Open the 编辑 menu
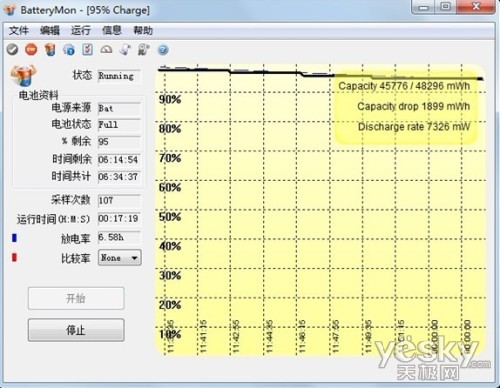This screenshot has height=388, width=500. click(50, 31)
